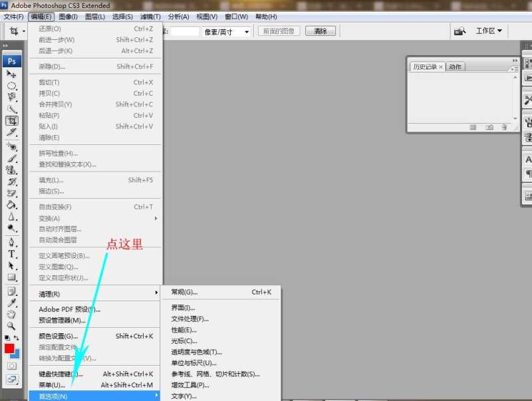Select the Horizontal Type tool
532x401 pixels.
(10, 252)
